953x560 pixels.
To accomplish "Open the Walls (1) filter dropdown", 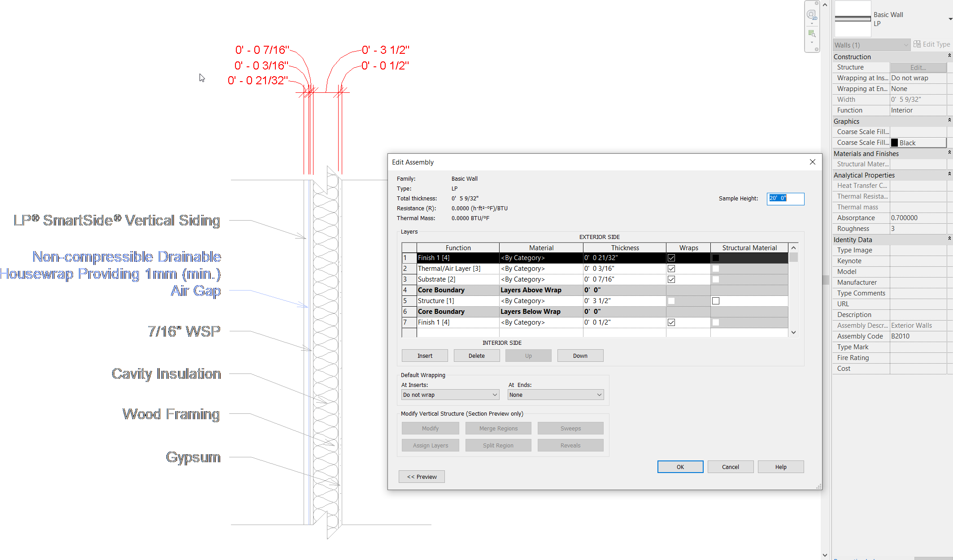I will pos(871,45).
